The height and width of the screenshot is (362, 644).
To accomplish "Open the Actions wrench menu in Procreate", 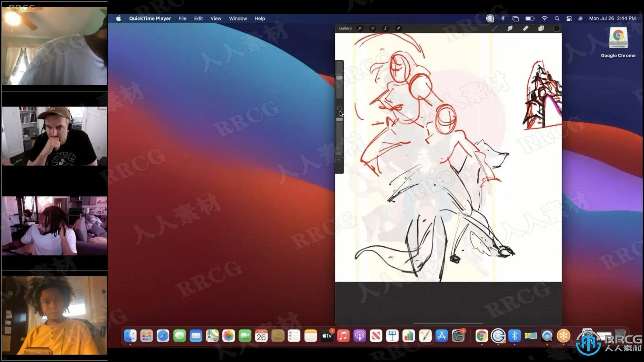I will [x=360, y=28].
